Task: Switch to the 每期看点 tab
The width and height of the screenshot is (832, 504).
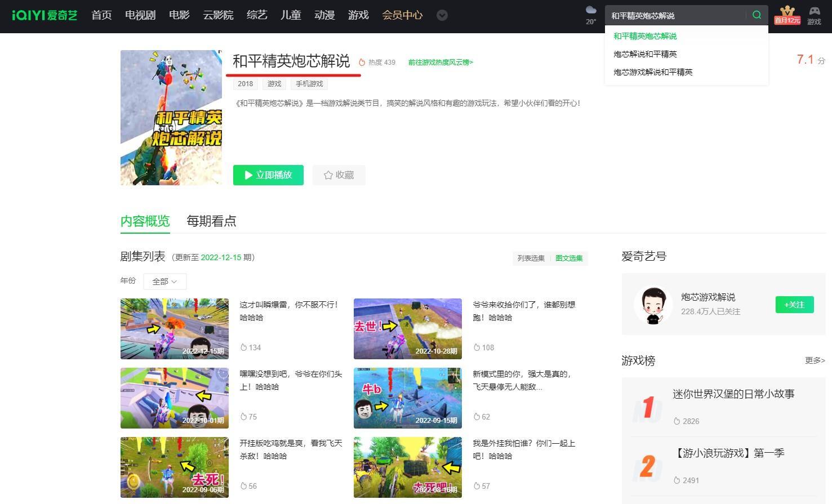Action: (211, 221)
